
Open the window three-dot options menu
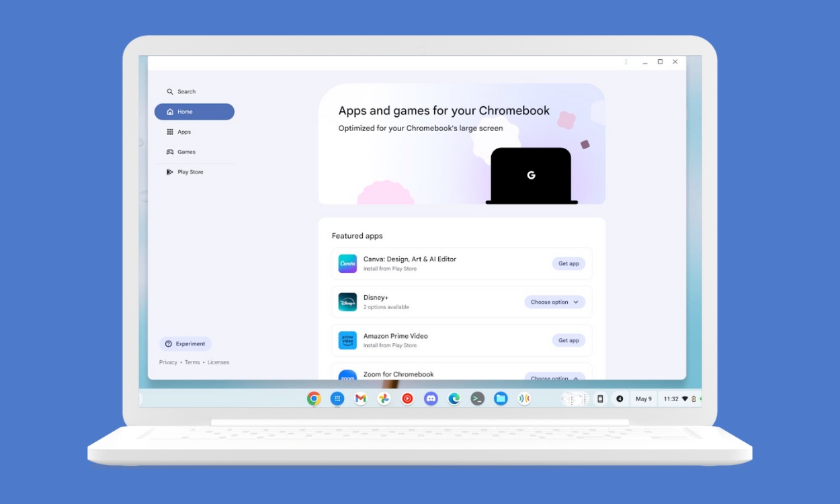(x=626, y=61)
